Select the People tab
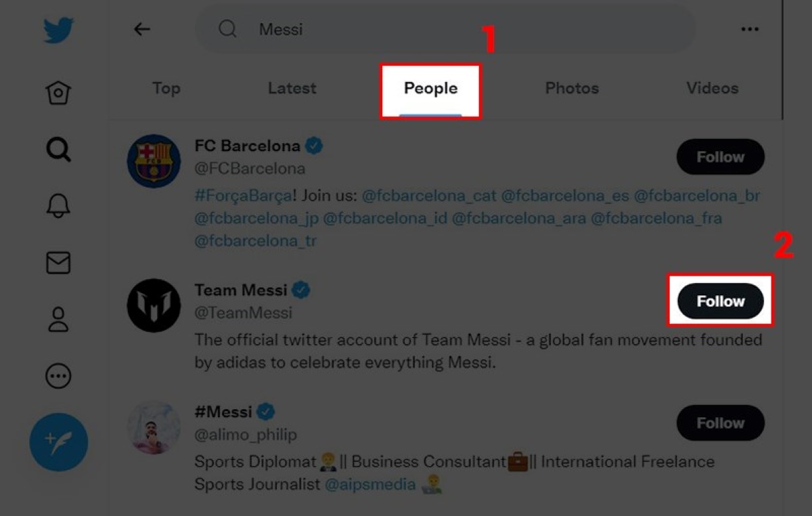Screen dimensions: 812x516 pyautogui.click(x=430, y=89)
